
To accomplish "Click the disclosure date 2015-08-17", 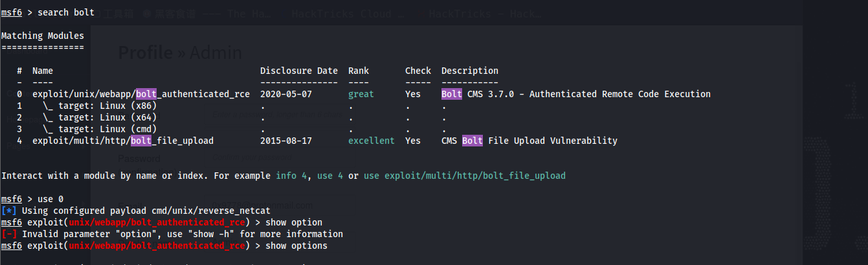I will click(x=286, y=141).
